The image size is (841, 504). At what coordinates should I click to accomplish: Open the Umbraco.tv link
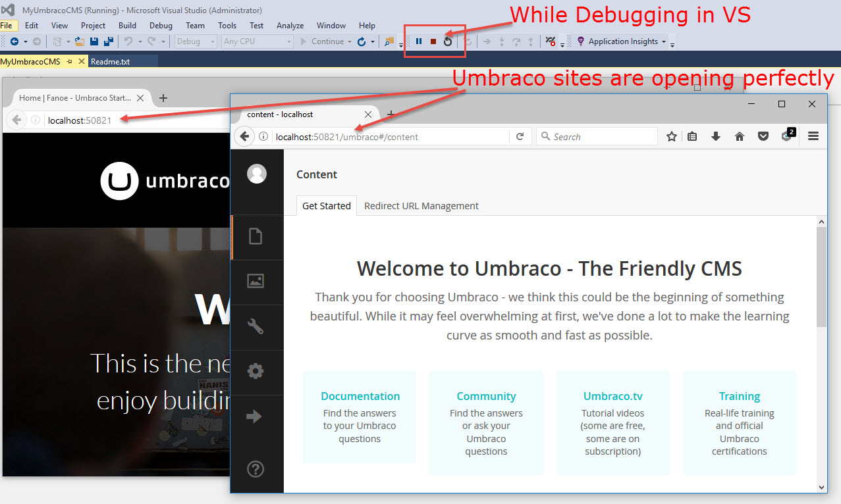613,396
